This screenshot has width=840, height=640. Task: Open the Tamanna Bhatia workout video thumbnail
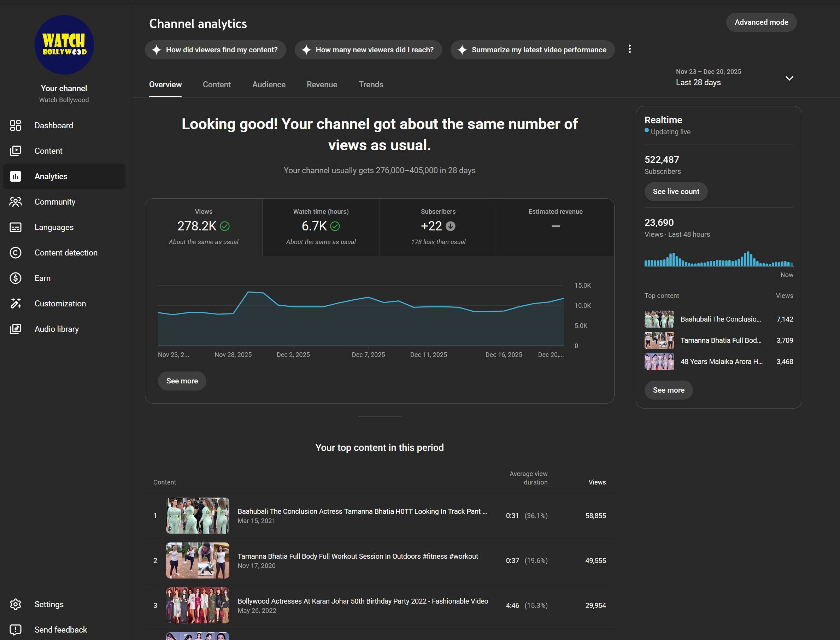tap(197, 560)
